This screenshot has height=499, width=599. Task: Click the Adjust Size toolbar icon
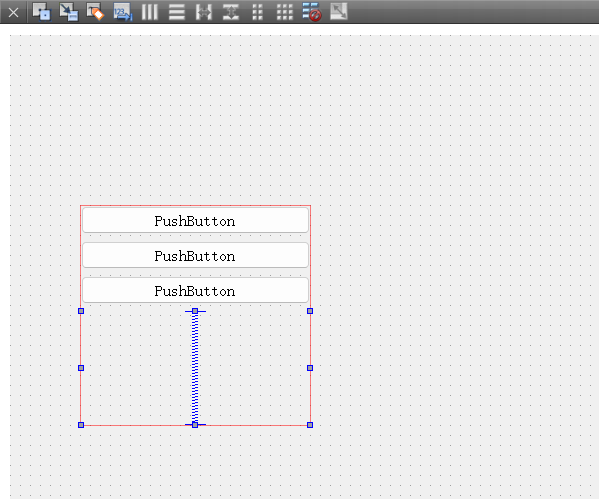(339, 11)
